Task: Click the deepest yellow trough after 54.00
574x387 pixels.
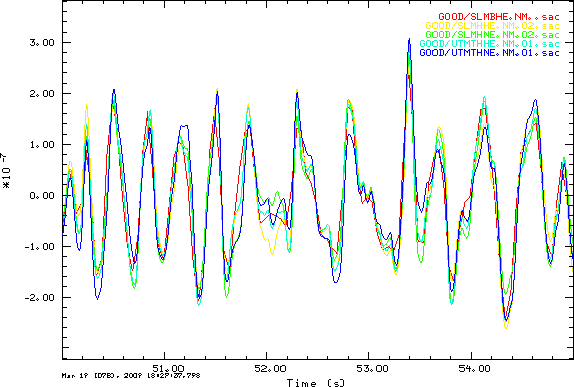Action: pyautogui.click(x=506, y=328)
